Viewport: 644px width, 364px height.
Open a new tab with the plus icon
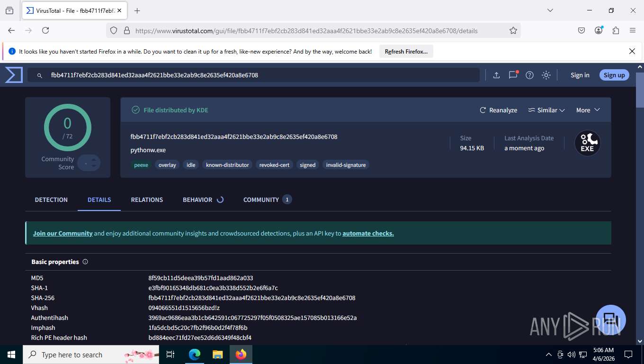137,10
